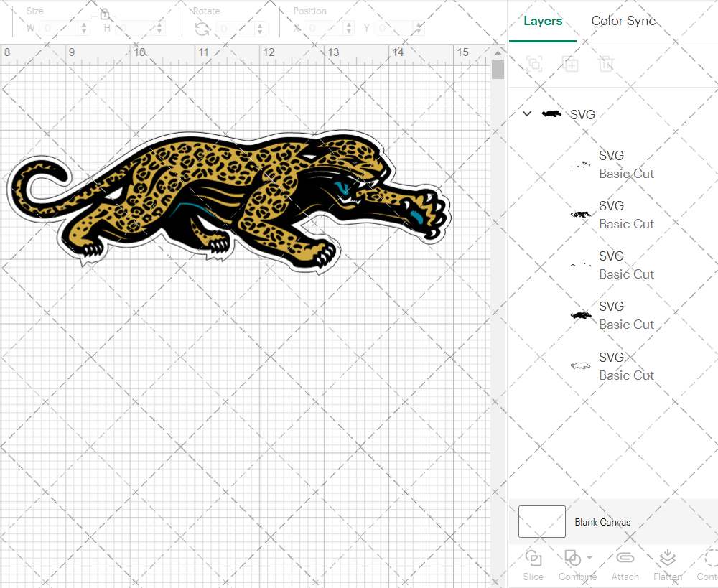Image resolution: width=718 pixels, height=588 pixels.
Task: Select the first SVG Basic Cut layer
Action: [x=626, y=164]
